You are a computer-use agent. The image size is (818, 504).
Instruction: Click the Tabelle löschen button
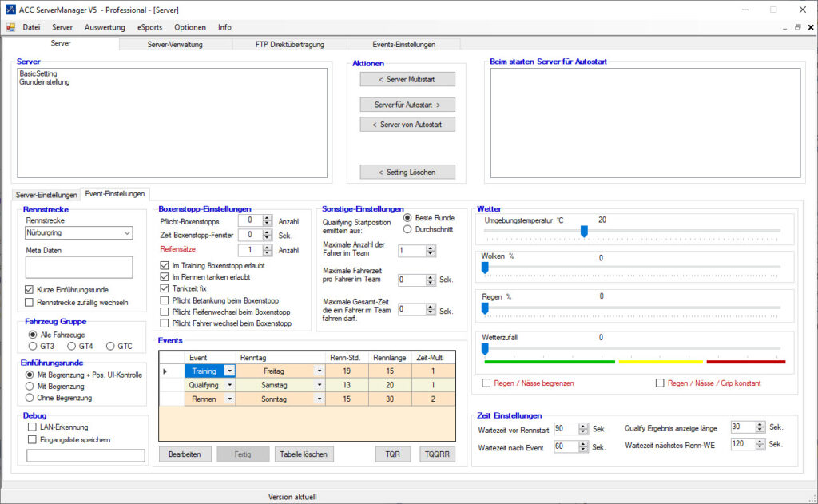coord(304,454)
